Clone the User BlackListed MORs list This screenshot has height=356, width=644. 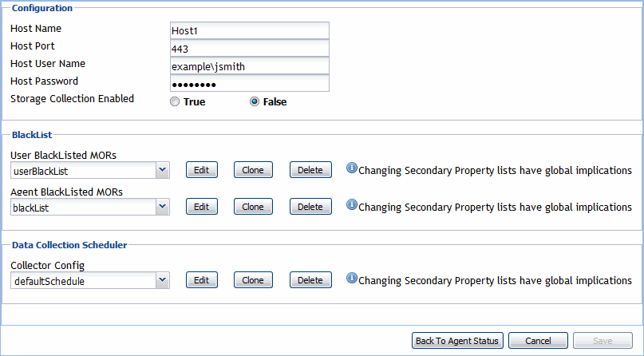pyautogui.click(x=252, y=170)
